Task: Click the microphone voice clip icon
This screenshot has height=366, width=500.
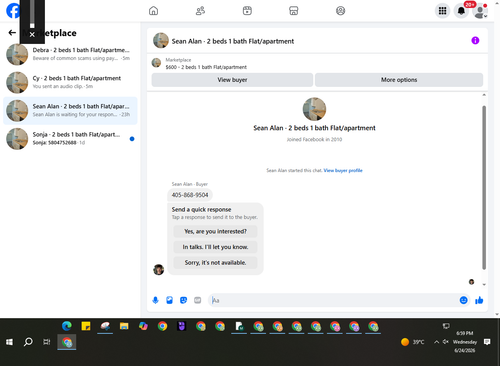Action: tap(155, 300)
